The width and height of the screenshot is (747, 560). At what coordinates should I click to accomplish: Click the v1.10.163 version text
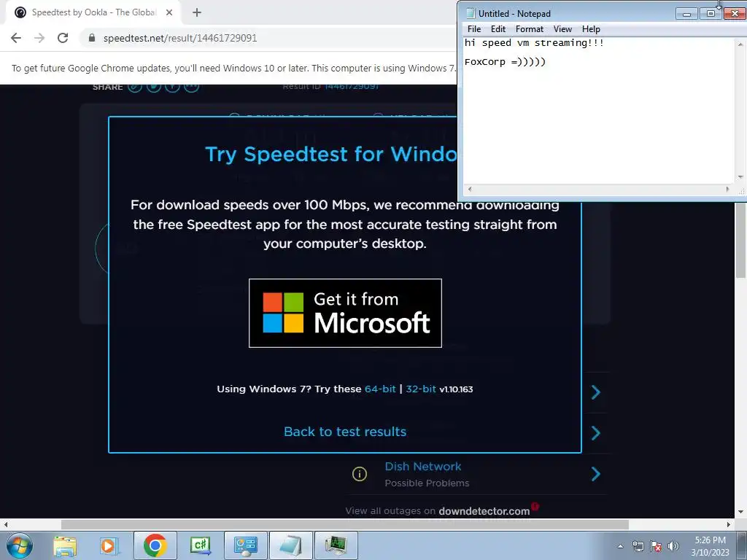coord(456,389)
